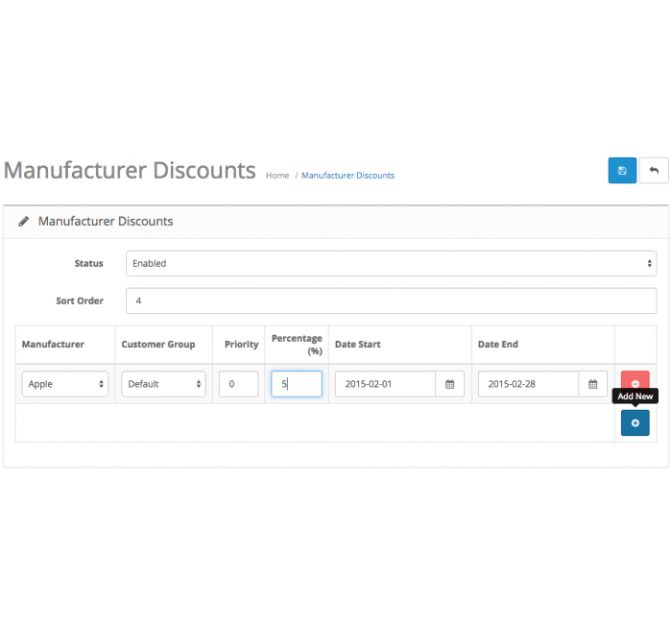Open the Date End calendar picker

pyautogui.click(x=592, y=384)
